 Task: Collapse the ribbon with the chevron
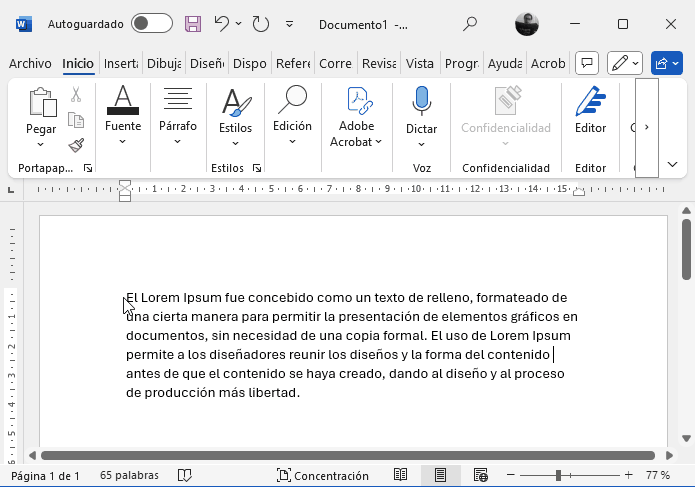coord(672,165)
